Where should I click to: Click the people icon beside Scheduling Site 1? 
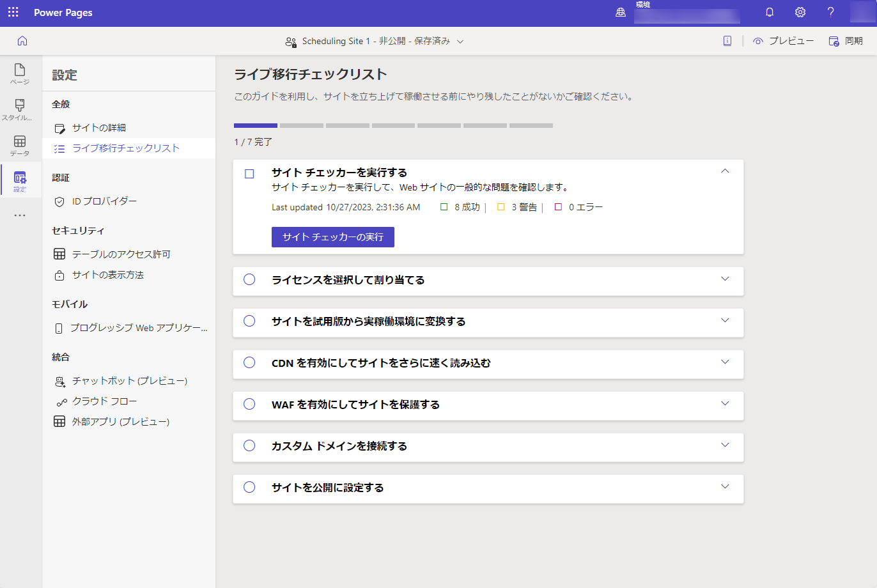pyautogui.click(x=291, y=42)
